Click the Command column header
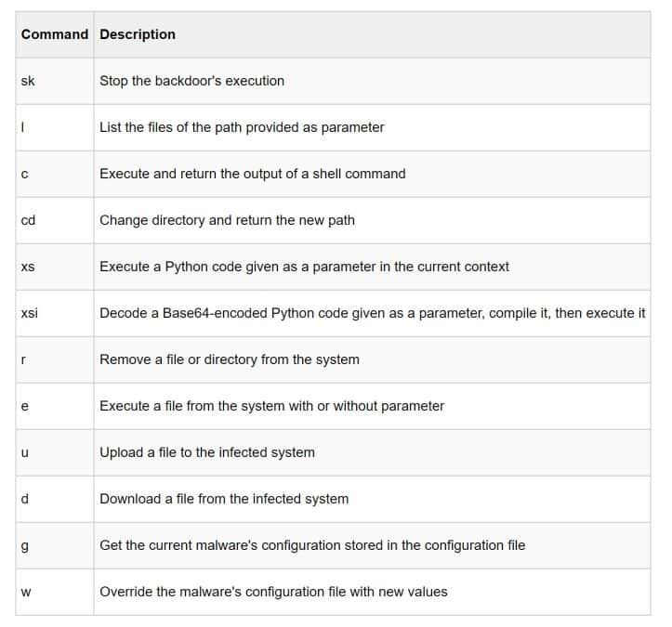 coord(55,34)
